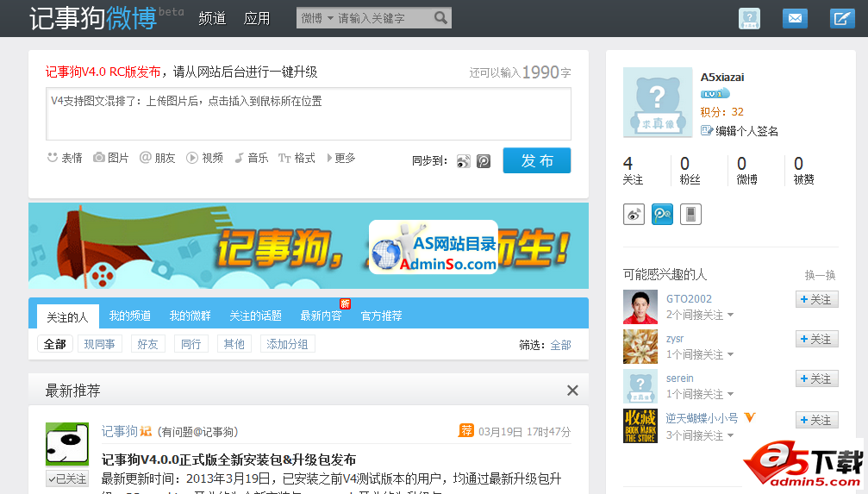Image resolution: width=868 pixels, height=494 pixels.
Task: Insert an emoticon with 表情
Action: [65, 158]
